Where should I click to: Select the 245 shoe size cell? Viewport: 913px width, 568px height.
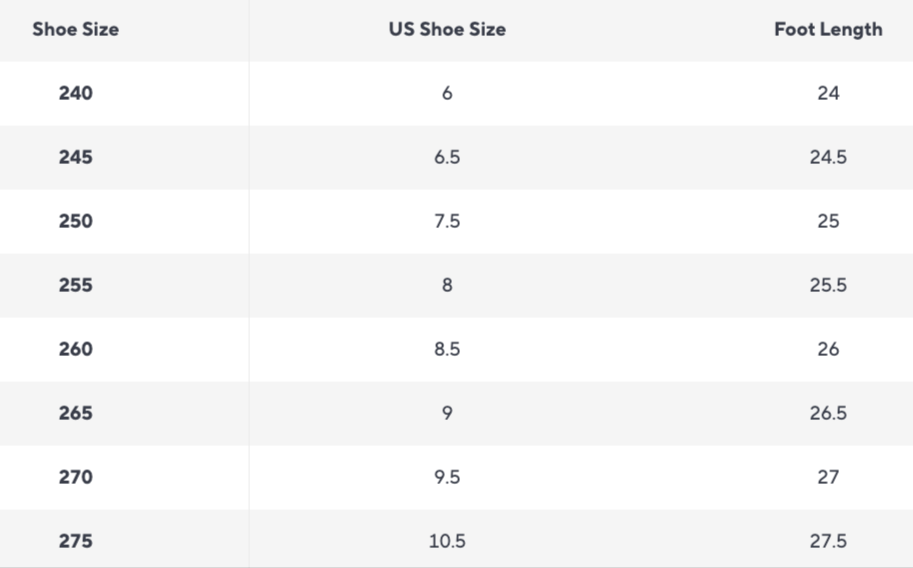(x=76, y=157)
